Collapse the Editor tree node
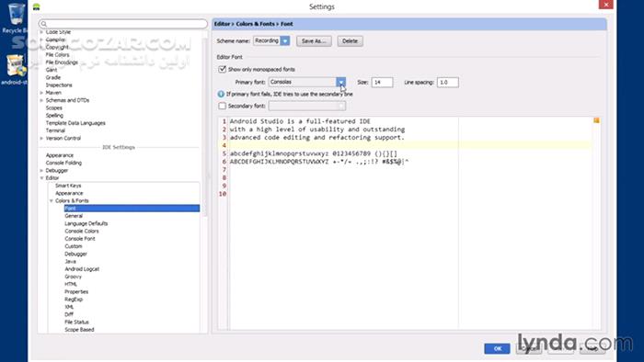This screenshot has width=644, height=362. 41,178
